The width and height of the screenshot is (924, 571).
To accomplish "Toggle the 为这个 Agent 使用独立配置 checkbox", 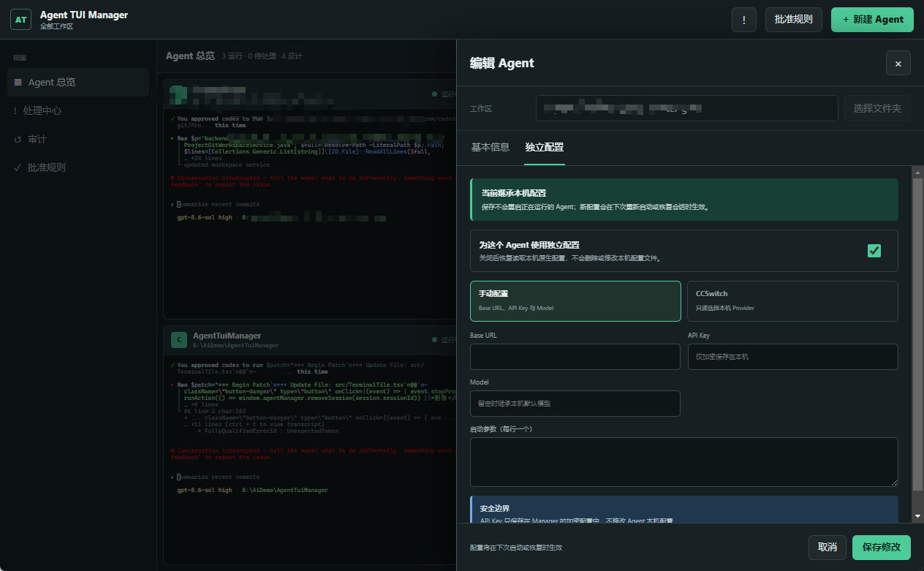I will coord(874,251).
